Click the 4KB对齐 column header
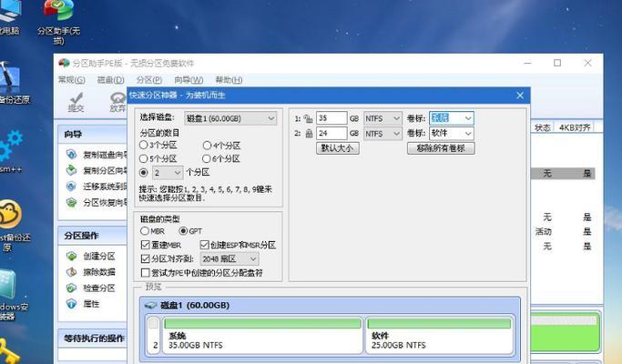This screenshot has height=364, width=622. [575, 127]
